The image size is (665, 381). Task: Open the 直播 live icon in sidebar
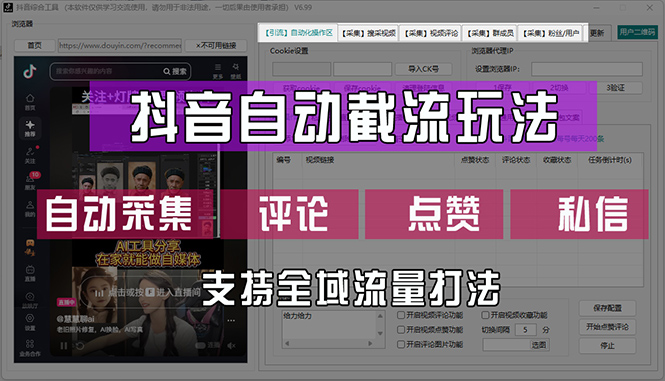coord(30,269)
